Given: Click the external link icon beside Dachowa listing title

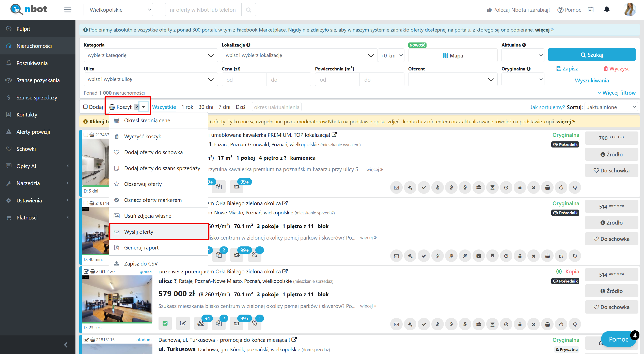Looking at the screenshot, I should [294, 340].
